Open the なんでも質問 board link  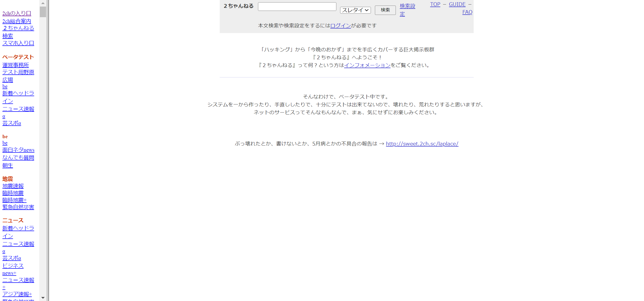(18, 157)
